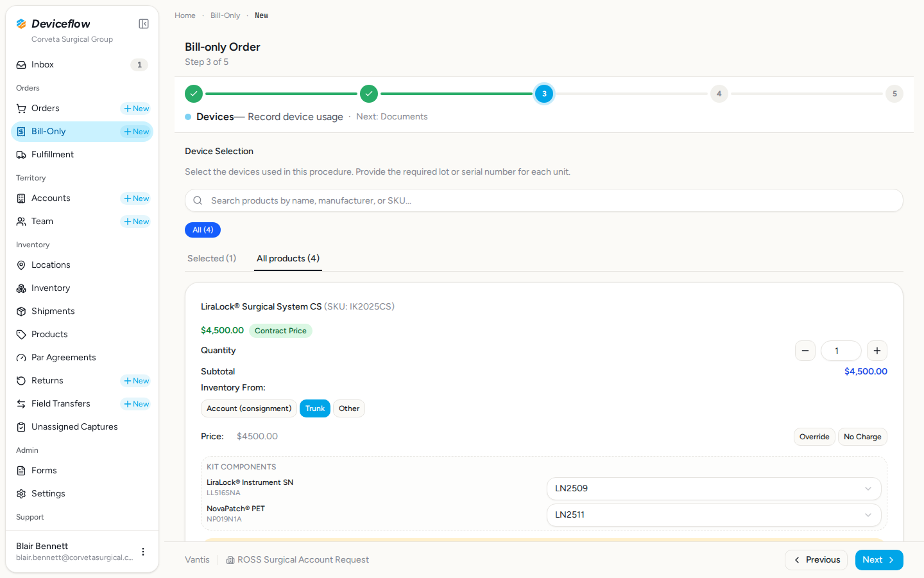This screenshot has width=924, height=578.
Task: Open Products tag icon
Action: click(21, 335)
